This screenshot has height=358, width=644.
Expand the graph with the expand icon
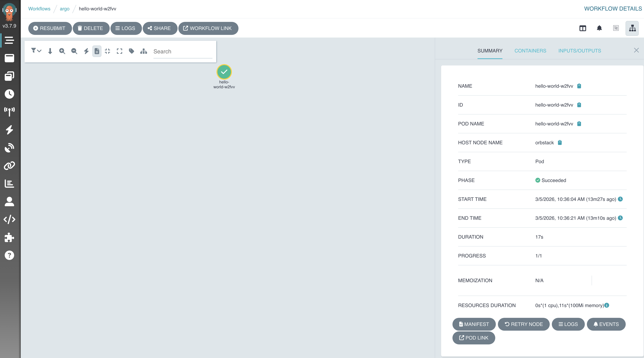120,51
